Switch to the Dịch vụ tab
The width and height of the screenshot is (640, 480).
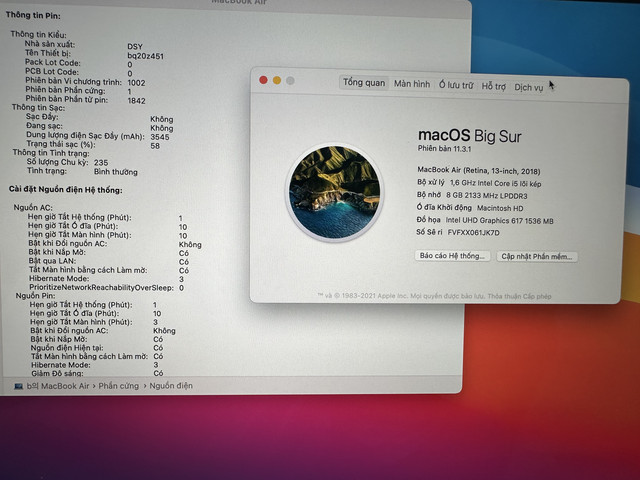(x=529, y=87)
